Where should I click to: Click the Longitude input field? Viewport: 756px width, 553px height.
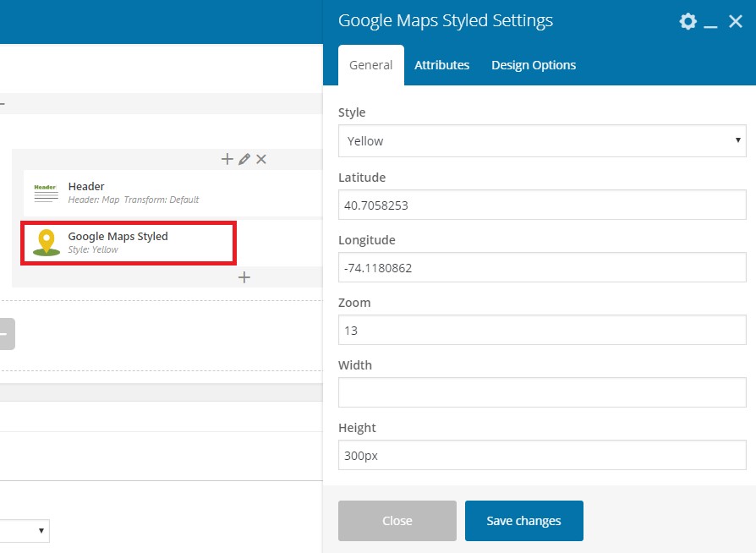point(542,267)
